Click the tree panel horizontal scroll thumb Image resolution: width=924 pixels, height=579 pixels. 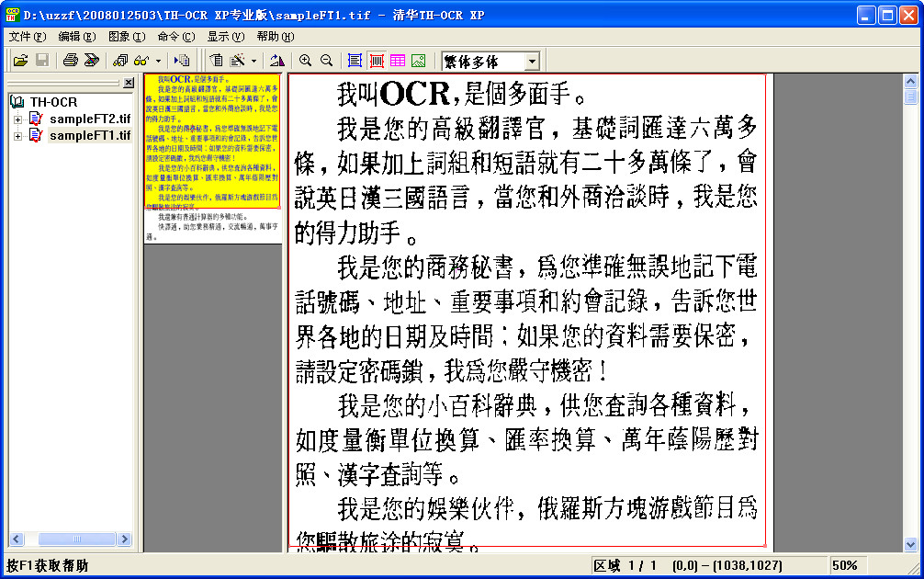tap(76, 539)
